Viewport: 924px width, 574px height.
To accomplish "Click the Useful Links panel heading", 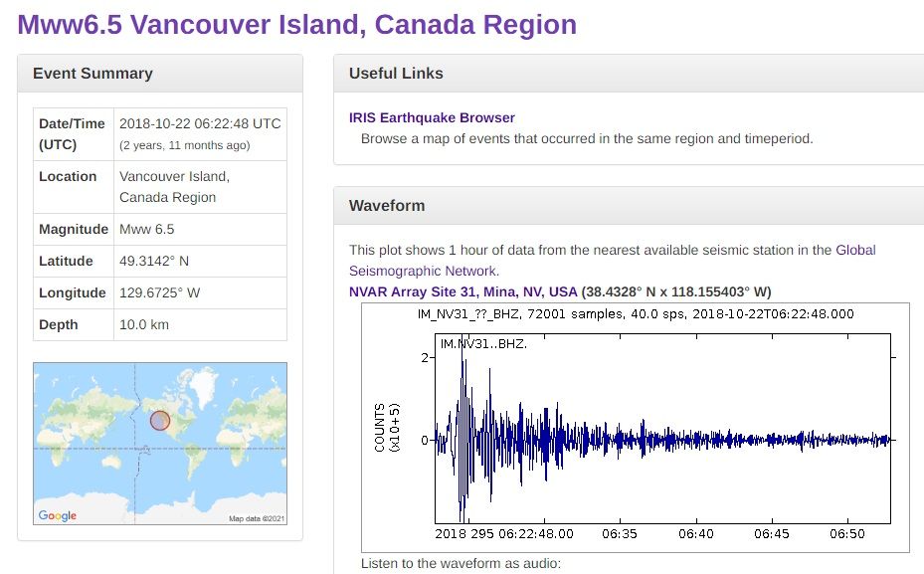I will click(x=396, y=74).
